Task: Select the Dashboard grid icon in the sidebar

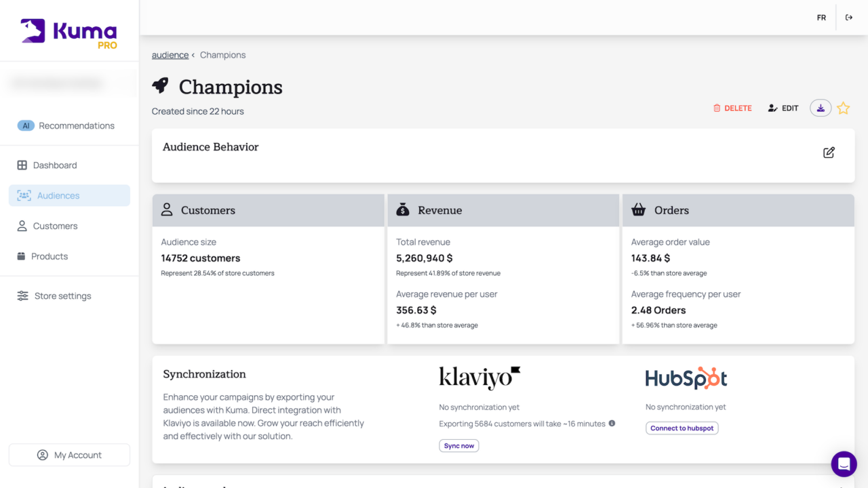Action: click(x=23, y=165)
